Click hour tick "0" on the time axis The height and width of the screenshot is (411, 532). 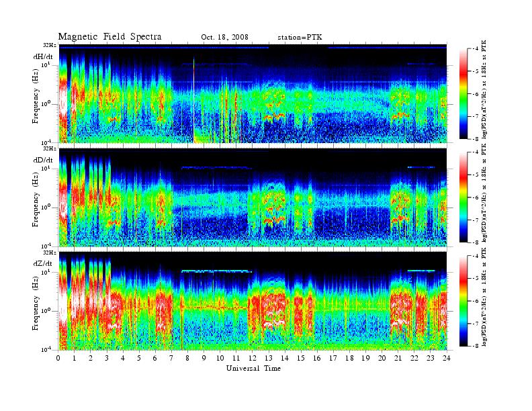[58, 358]
